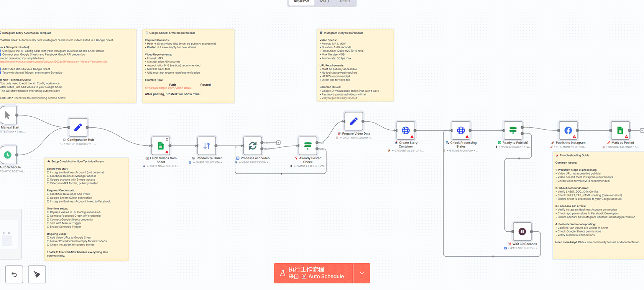Click the Fetch Videos from Sheet node
This screenshot has width=644, height=290.
[x=161, y=146]
